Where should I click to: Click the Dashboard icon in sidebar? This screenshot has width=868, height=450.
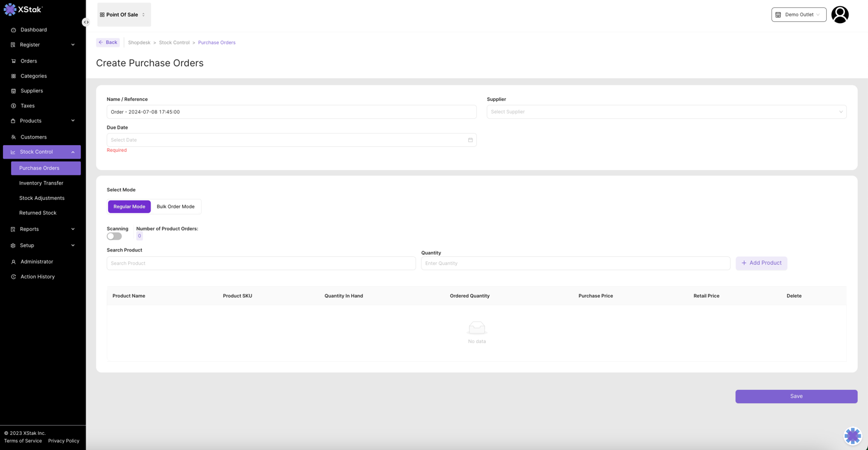click(13, 30)
